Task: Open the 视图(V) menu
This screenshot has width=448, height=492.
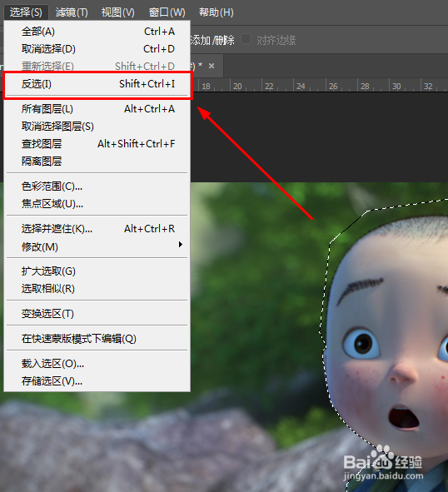Action: point(117,12)
